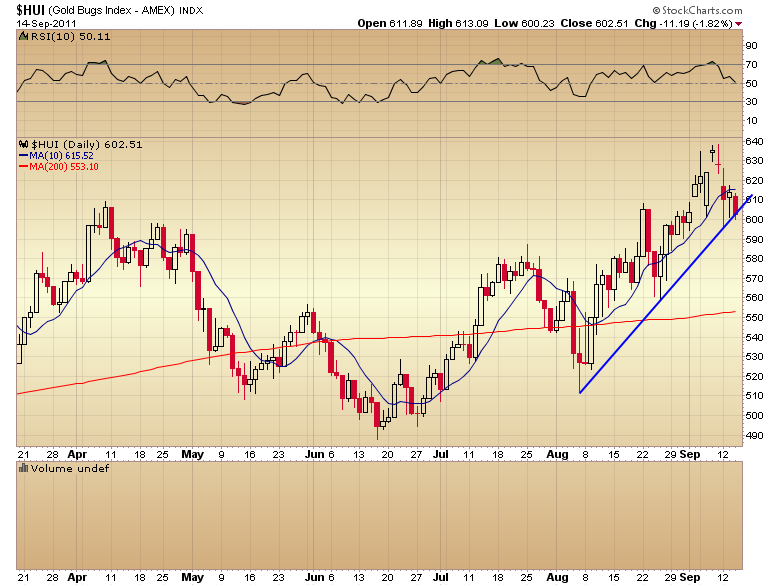Click the High 613.09 value
This screenshot has height=586, width=780.
tap(458, 23)
